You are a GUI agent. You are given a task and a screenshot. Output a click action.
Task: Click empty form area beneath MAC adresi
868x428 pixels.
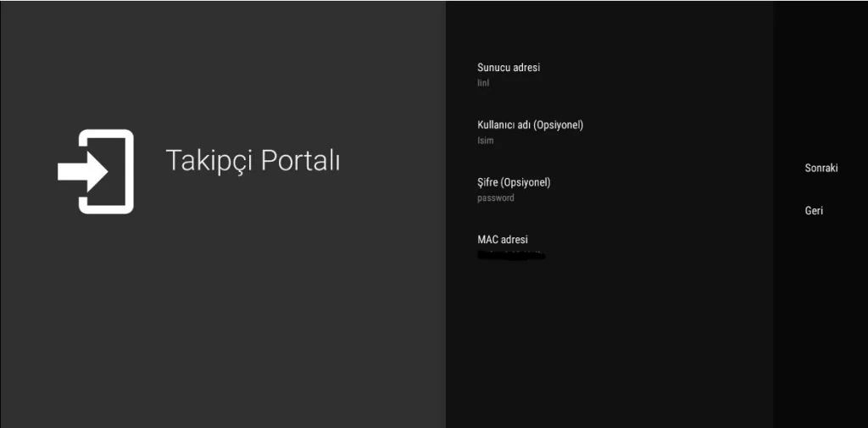[609, 343]
